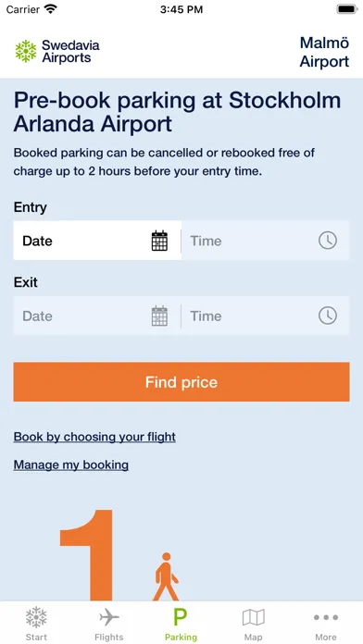
Task: Select the Exit Time field
Action: [266, 316]
